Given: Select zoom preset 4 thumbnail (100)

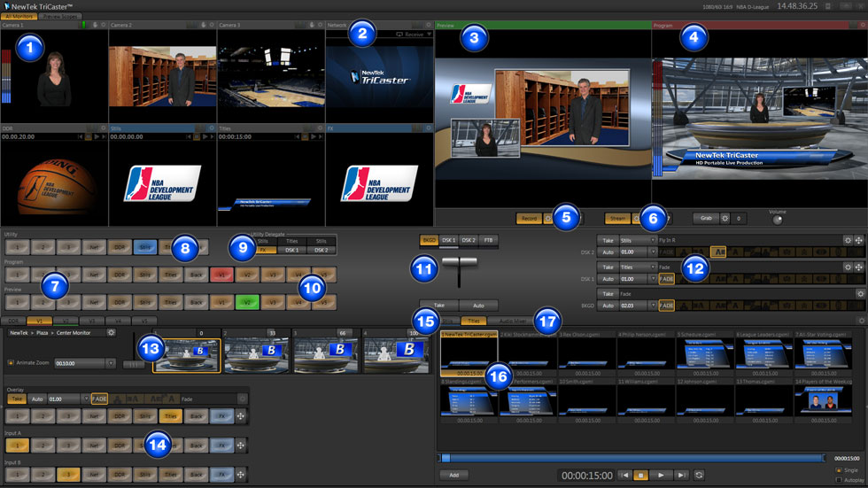Looking at the screenshot, I should 396,355.
